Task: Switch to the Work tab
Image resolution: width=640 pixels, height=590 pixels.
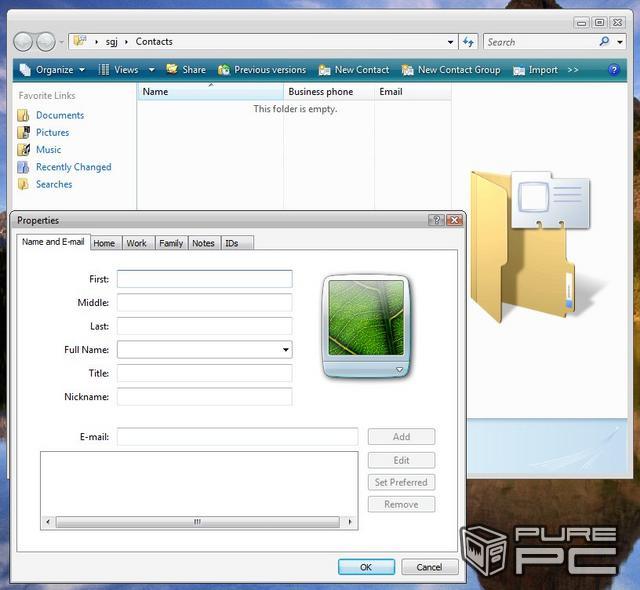Action: pyautogui.click(x=136, y=243)
